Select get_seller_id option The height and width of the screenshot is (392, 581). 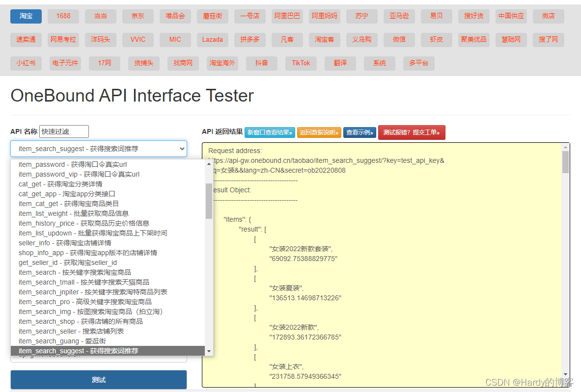tap(108, 262)
